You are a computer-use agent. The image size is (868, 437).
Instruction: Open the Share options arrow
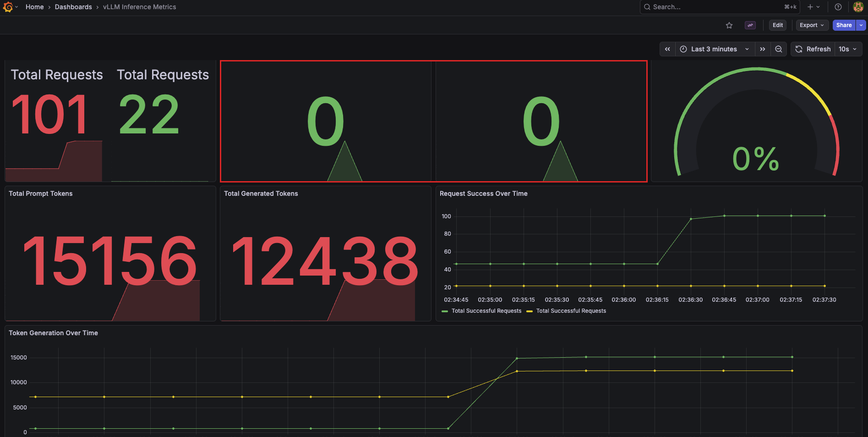(x=861, y=25)
